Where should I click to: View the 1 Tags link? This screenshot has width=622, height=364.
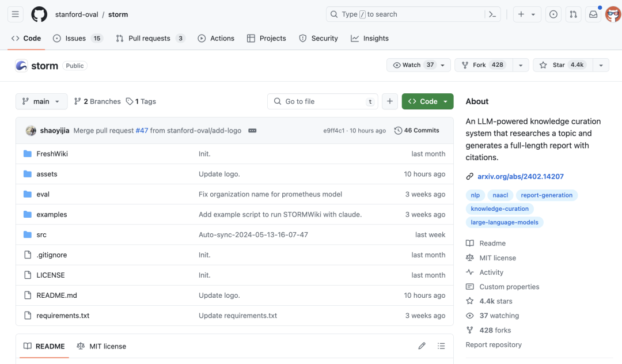(x=141, y=101)
